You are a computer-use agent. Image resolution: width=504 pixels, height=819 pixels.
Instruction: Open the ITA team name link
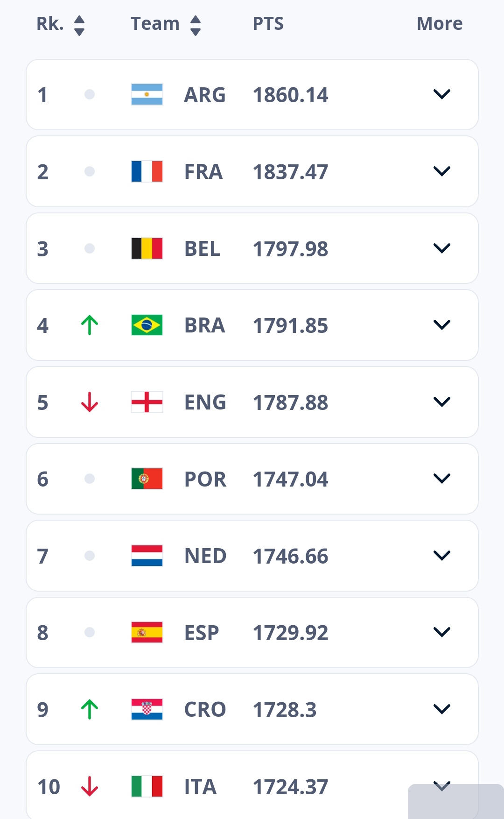200,787
